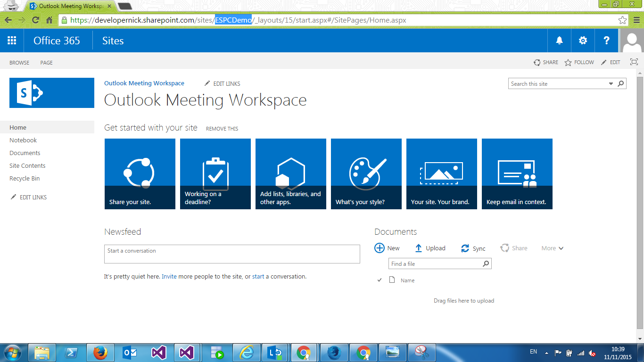Click EDIT LINKS next to site title

(x=223, y=83)
